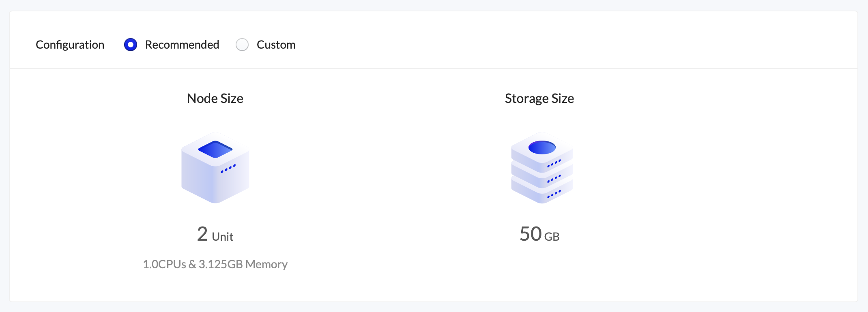Click the blue chip atop the node cube
Image resolution: width=868 pixels, height=312 pixels.
pyautogui.click(x=215, y=149)
